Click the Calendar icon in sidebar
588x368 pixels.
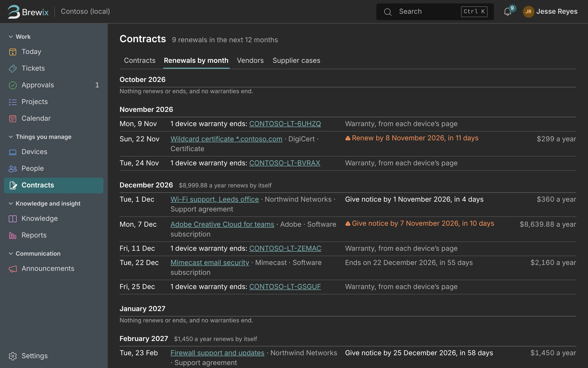pyautogui.click(x=13, y=118)
